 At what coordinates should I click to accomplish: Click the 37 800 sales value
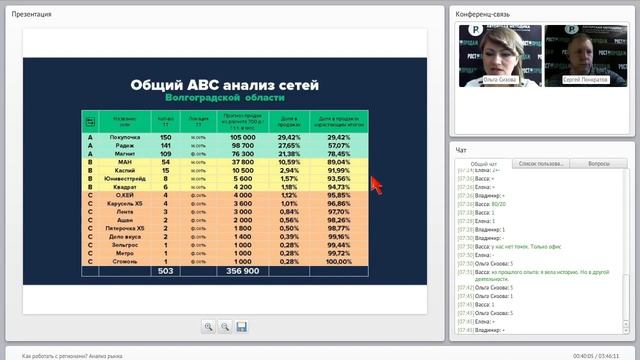click(243, 162)
